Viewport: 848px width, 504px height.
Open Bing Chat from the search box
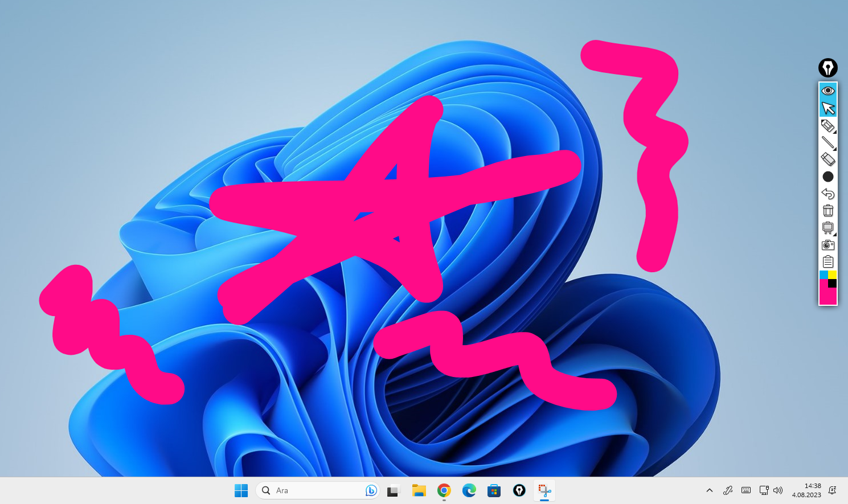371,490
